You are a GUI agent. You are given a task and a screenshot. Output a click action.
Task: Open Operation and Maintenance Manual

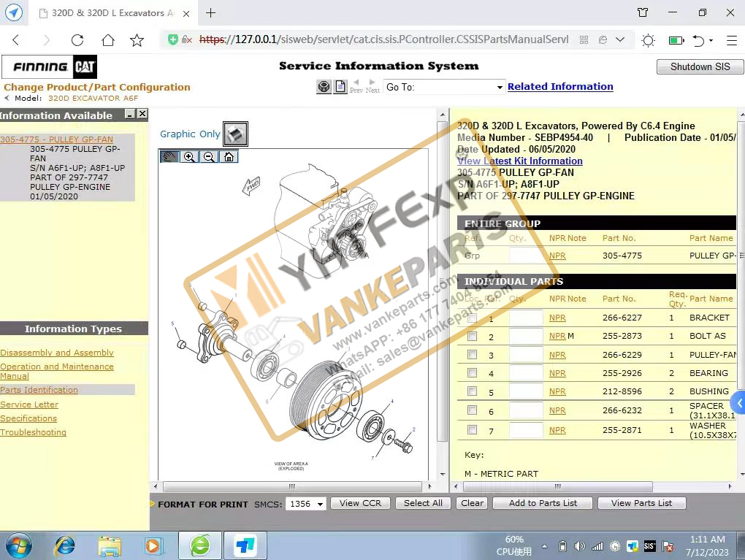click(57, 371)
